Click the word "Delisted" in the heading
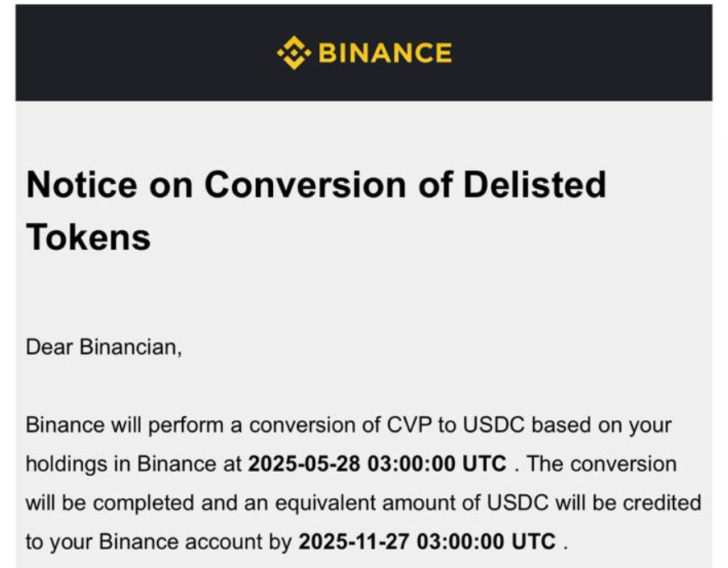The height and width of the screenshot is (568, 728). point(535,184)
